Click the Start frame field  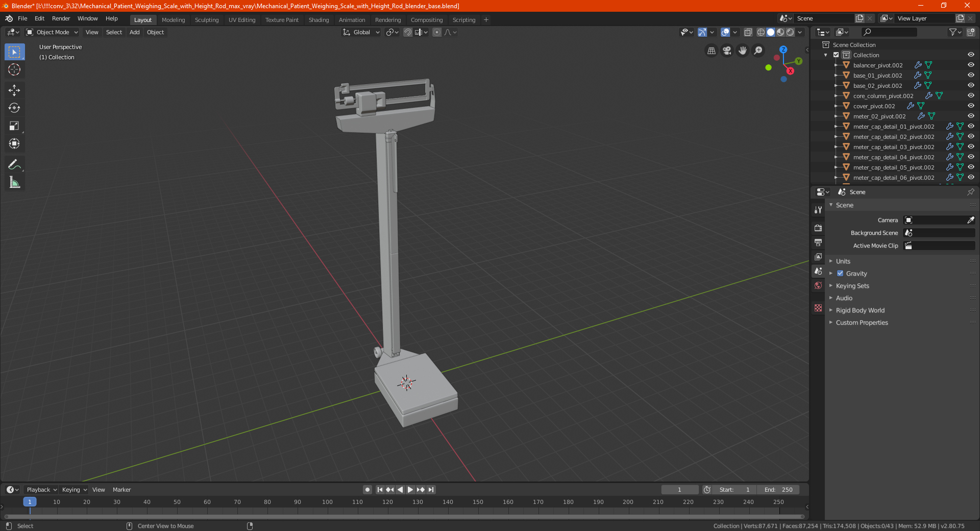pos(734,490)
